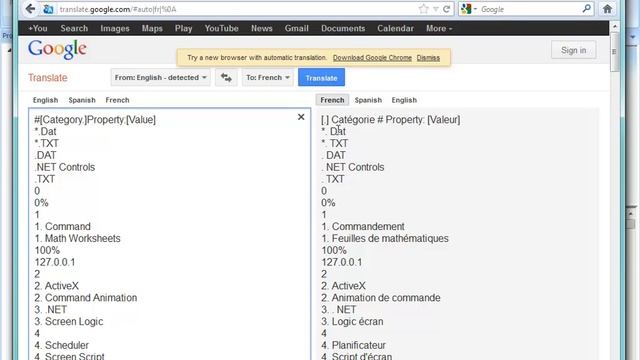
Task: Click translated '4. Planificateur' line
Action: pos(353,345)
